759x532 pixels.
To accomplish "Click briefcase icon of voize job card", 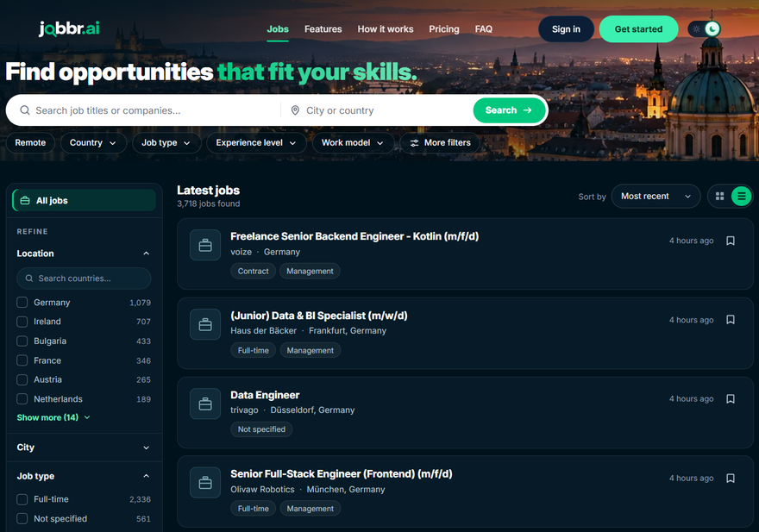I will pos(205,246).
